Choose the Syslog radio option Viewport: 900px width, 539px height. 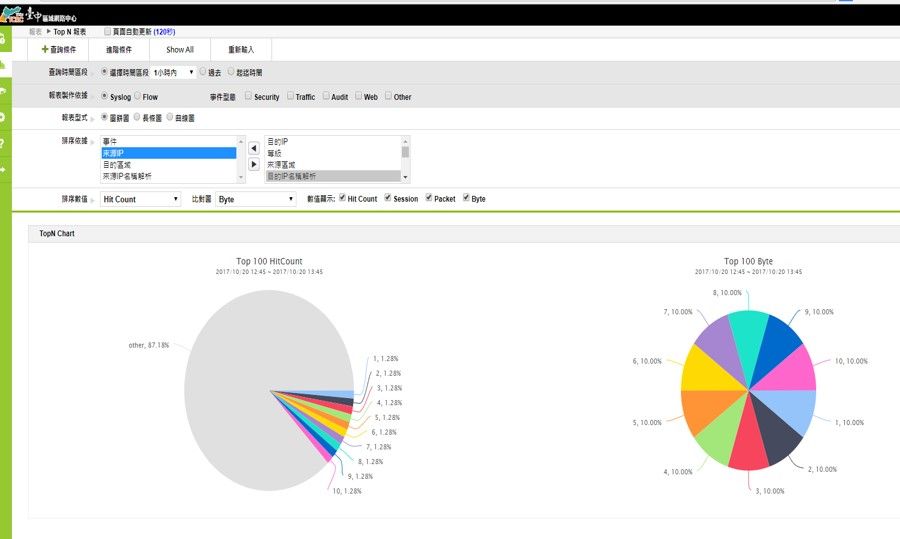[x=104, y=96]
